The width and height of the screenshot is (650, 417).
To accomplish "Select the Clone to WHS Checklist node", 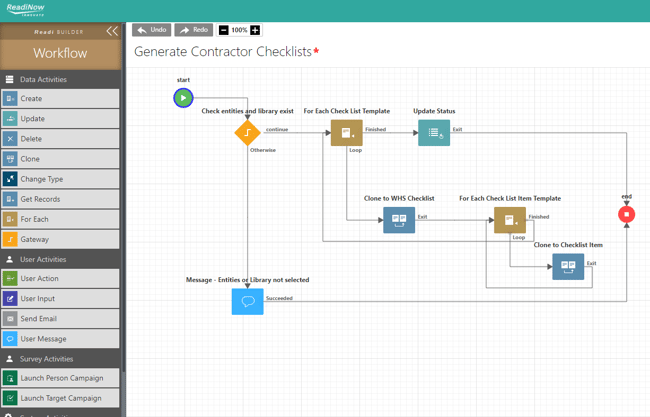I will pos(399,219).
